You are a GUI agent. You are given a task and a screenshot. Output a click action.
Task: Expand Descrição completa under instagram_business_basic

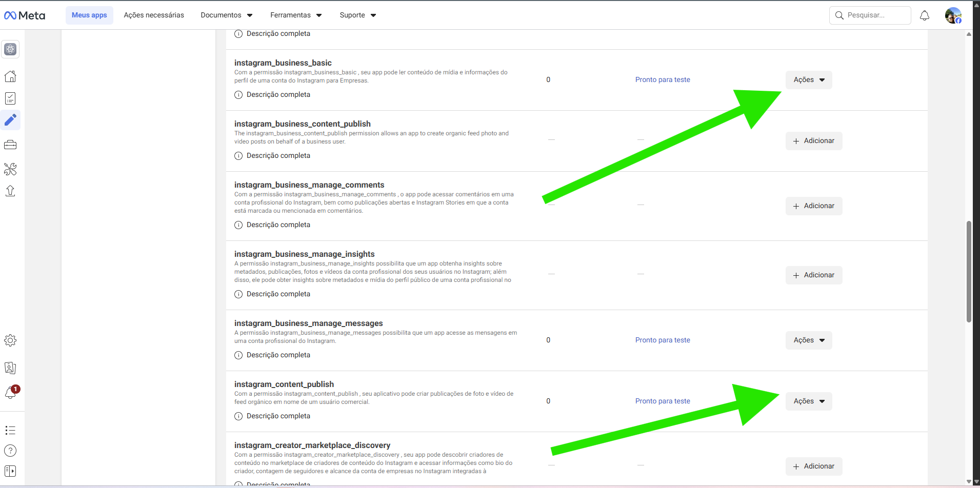278,95
